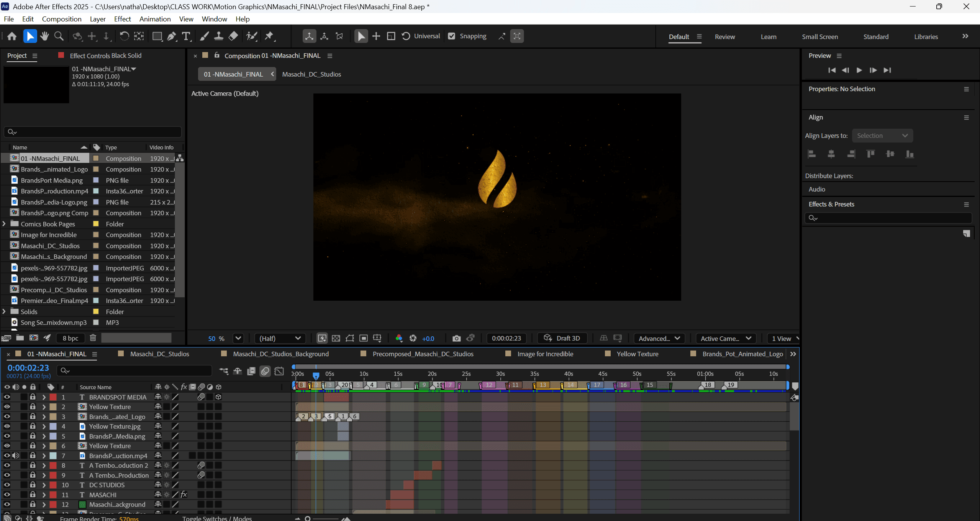Mute audio of BrandsP...uction.mp4 layer
Image resolution: width=980 pixels, height=521 pixels.
[x=15, y=456]
